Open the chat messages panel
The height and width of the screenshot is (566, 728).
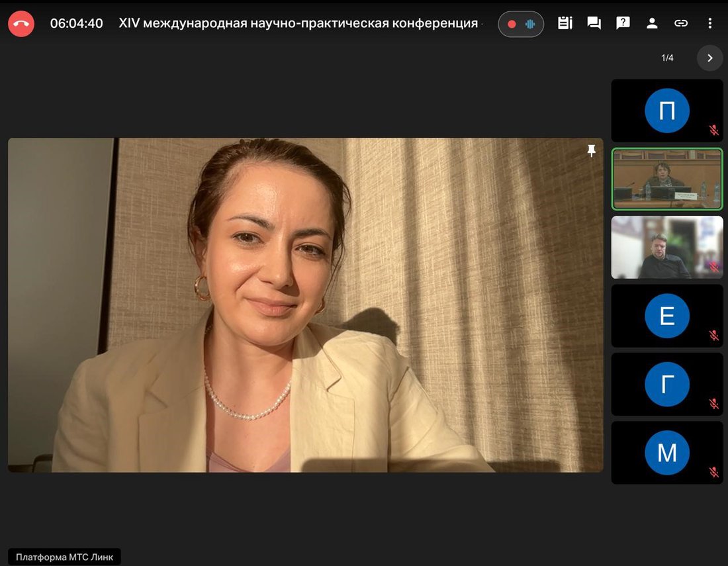tap(594, 23)
